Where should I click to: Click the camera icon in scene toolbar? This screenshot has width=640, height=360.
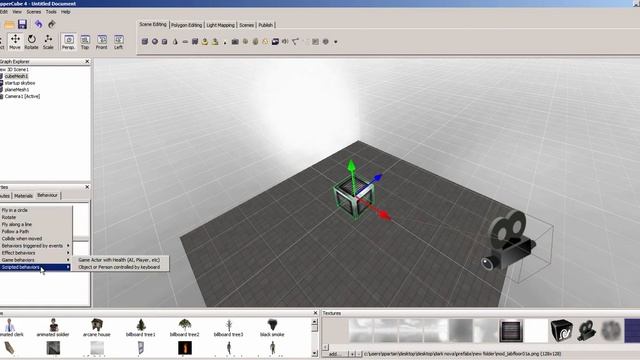coord(235,42)
